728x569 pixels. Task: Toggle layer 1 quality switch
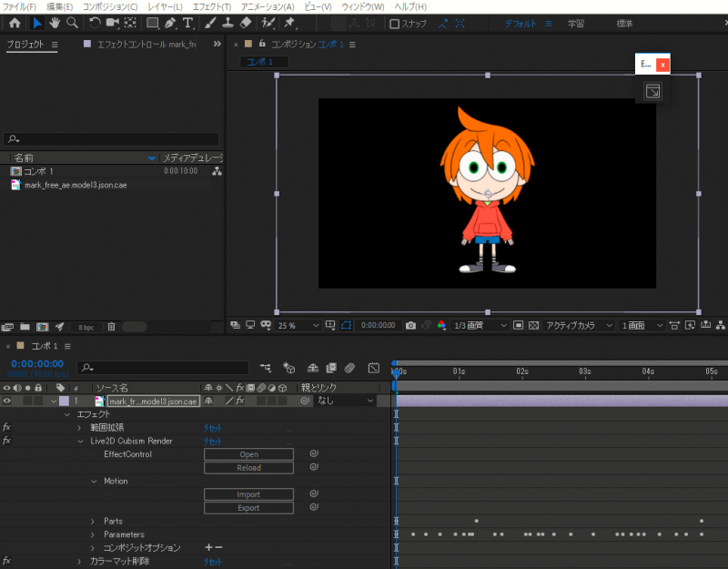[x=229, y=401]
